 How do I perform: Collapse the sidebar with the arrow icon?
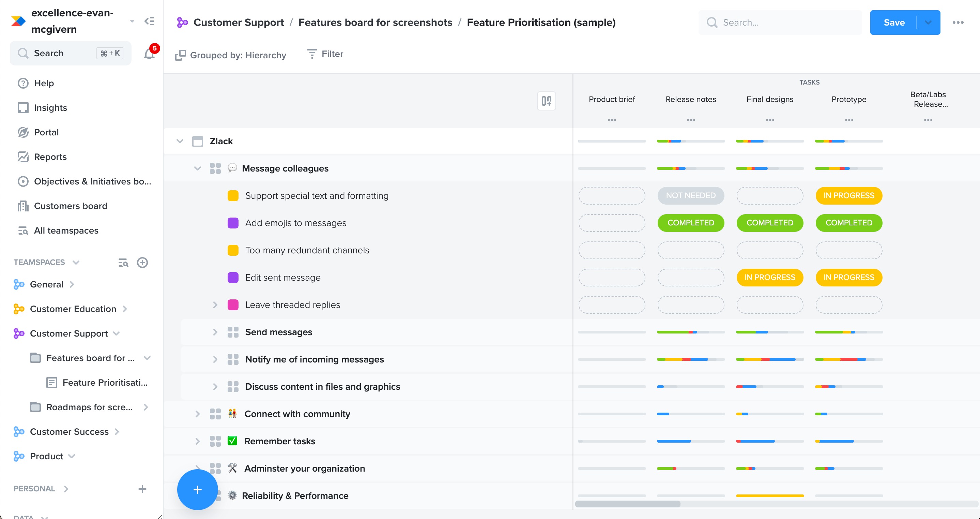tap(150, 21)
